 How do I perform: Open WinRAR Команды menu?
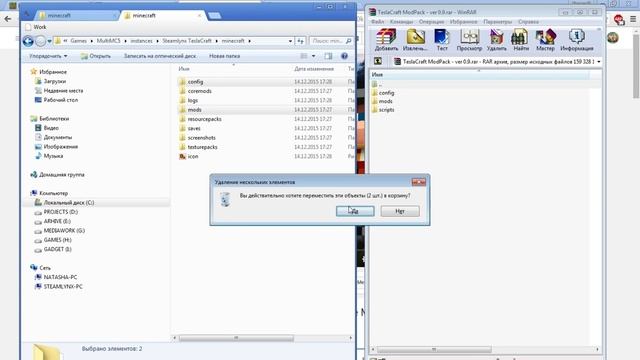click(x=401, y=22)
